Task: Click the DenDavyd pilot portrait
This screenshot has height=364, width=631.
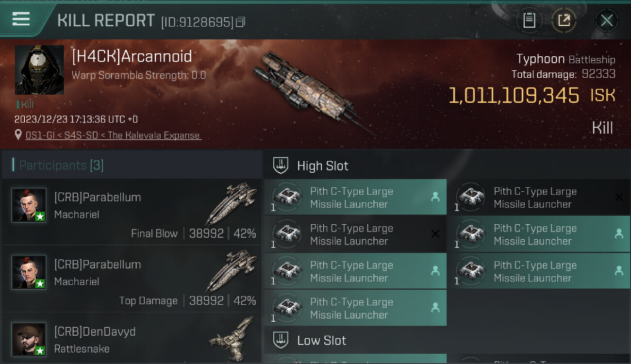Action: tap(29, 339)
